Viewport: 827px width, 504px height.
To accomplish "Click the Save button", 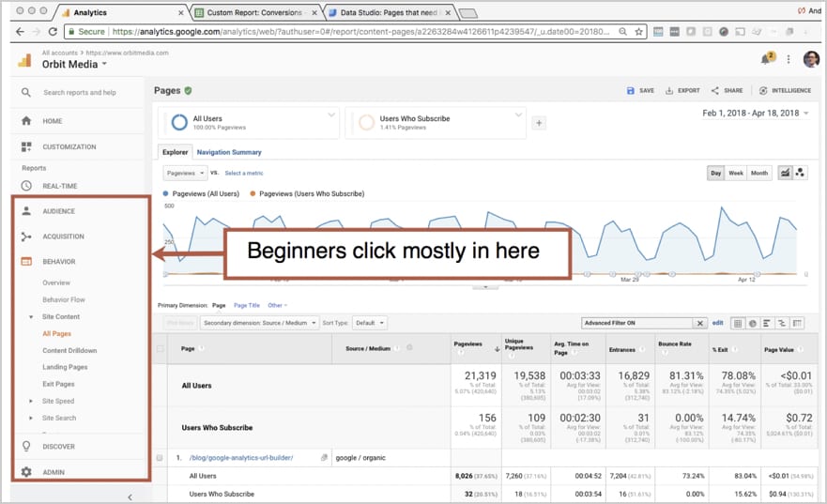I will (x=640, y=91).
